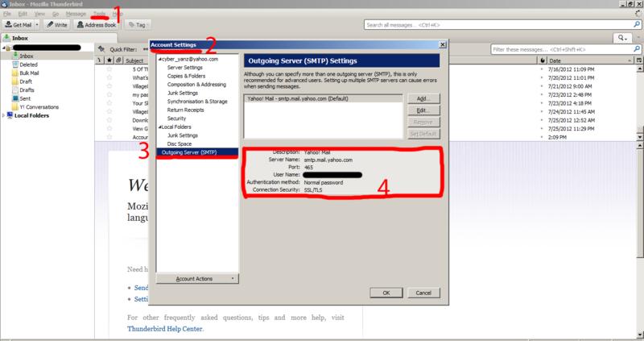Click the starred column header icon

pyautogui.click(x=109, y=60)
